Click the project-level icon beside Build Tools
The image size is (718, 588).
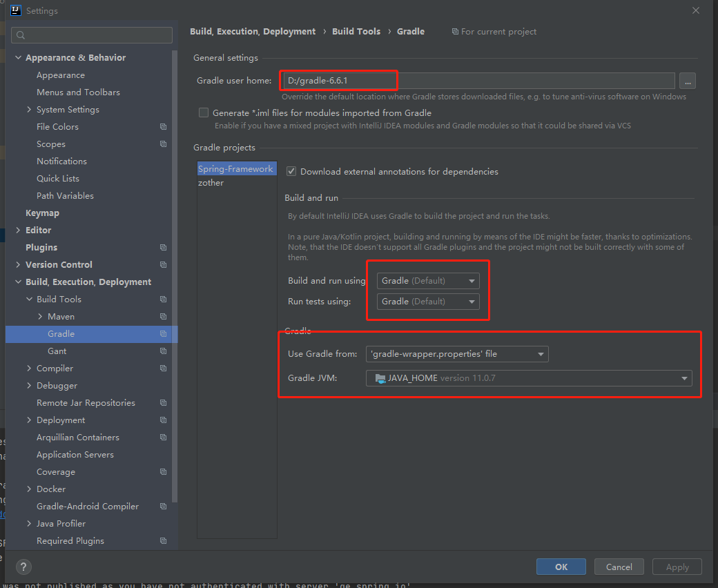163,300
